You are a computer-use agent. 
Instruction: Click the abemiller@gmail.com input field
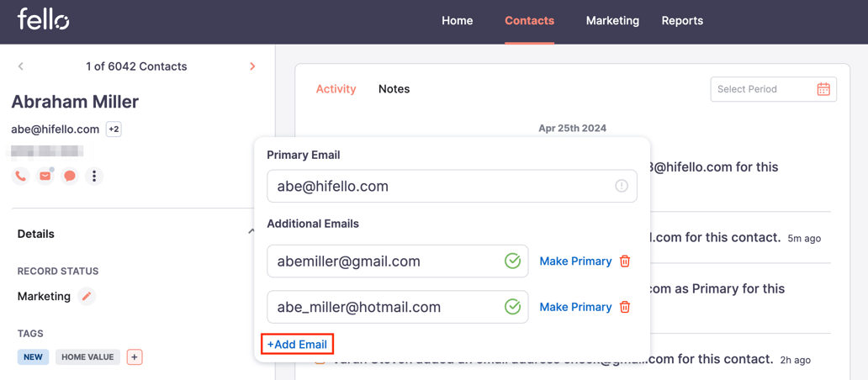click(398, 261)
